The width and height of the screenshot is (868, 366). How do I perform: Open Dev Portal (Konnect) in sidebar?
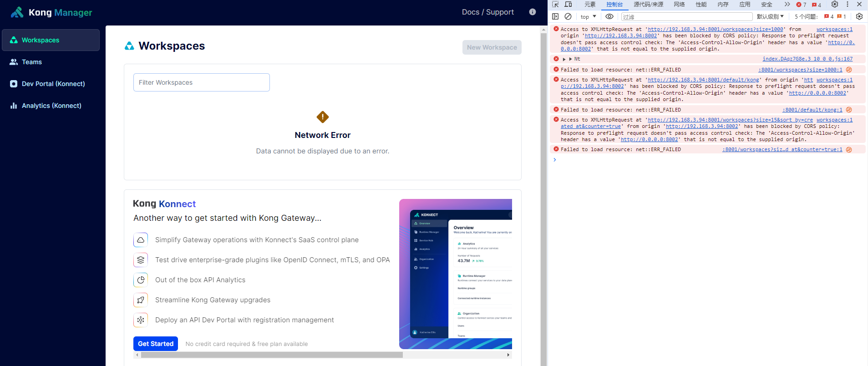[x=51, y=84]
